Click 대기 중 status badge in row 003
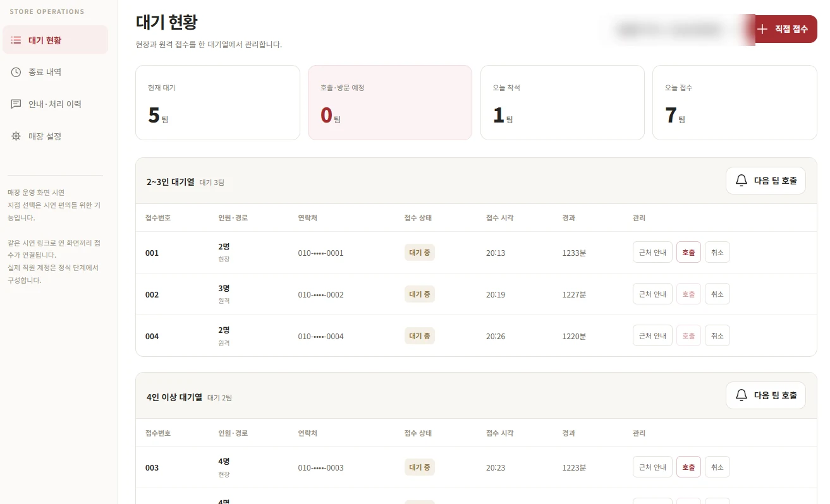The height and width of the screenshot is (504, 830). click(x=420, y=467)
